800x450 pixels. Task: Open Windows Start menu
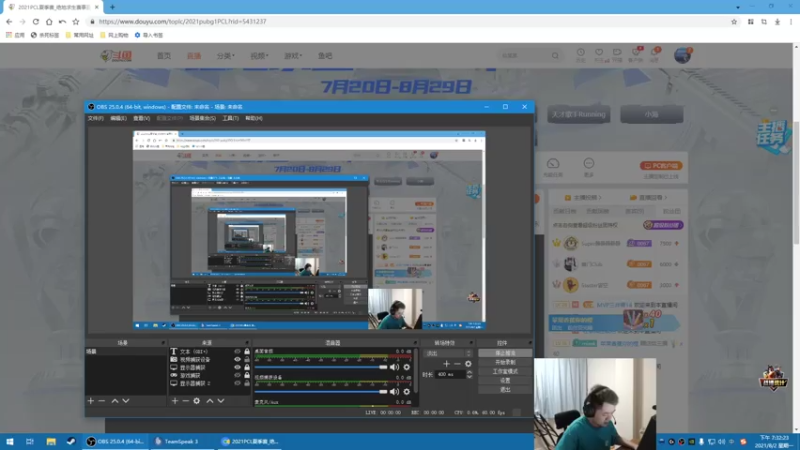pyautogui.click(x=10, y=441)
